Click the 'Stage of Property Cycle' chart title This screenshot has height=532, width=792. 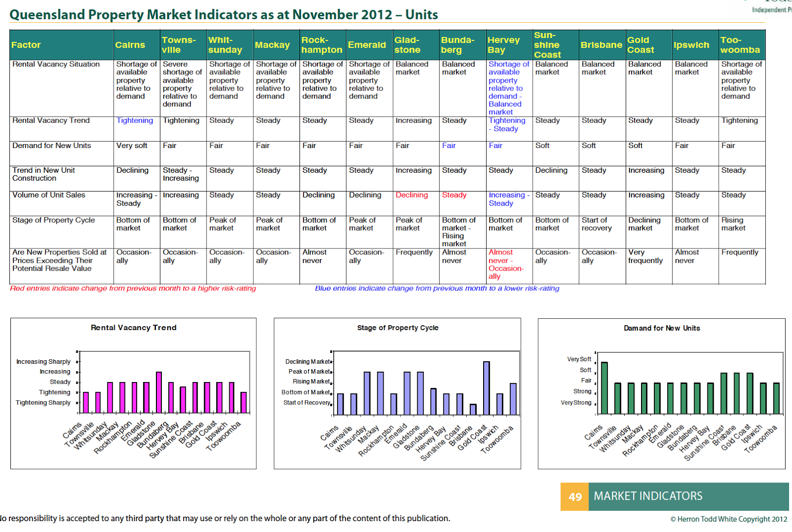click(x=397, y=328)
